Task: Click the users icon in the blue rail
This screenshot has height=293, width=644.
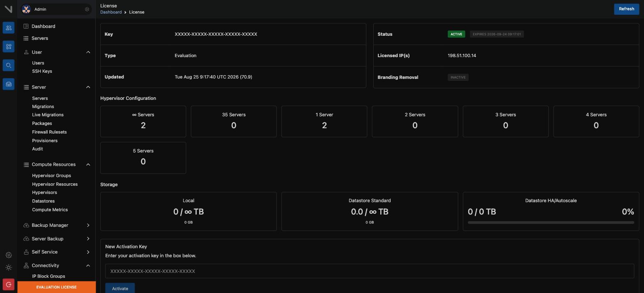Action: [9, 28]
